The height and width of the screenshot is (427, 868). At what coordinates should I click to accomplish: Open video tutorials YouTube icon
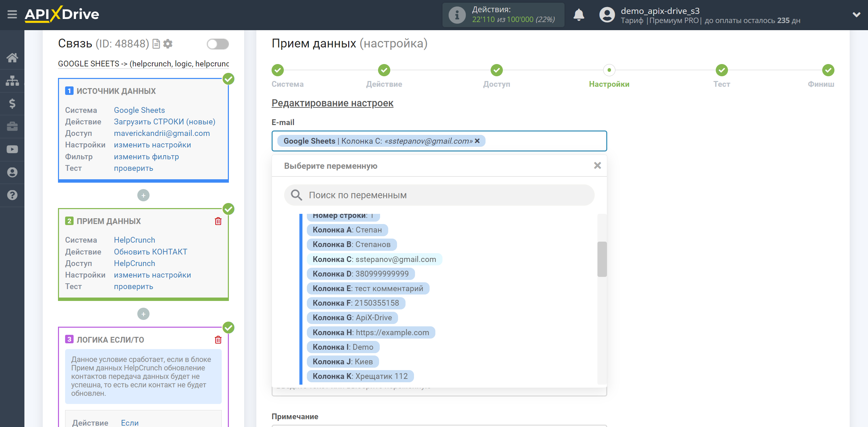click(12, 149)
